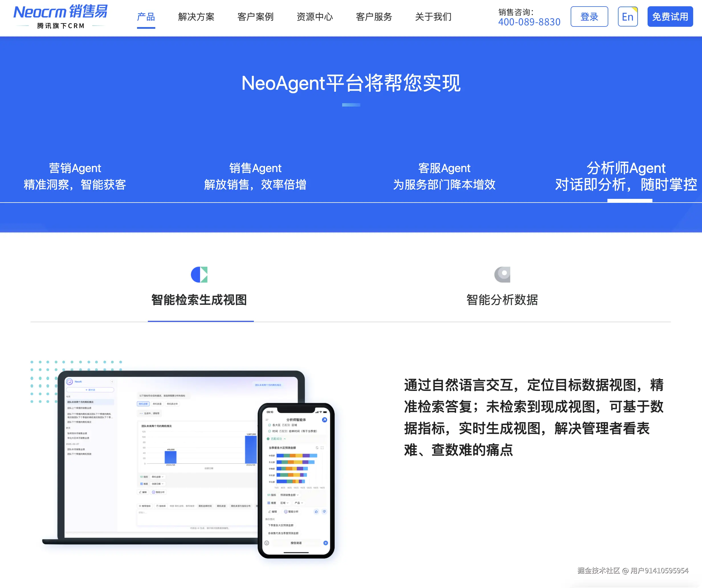Start a trial with the 免费试用 button

click(670, 16)
